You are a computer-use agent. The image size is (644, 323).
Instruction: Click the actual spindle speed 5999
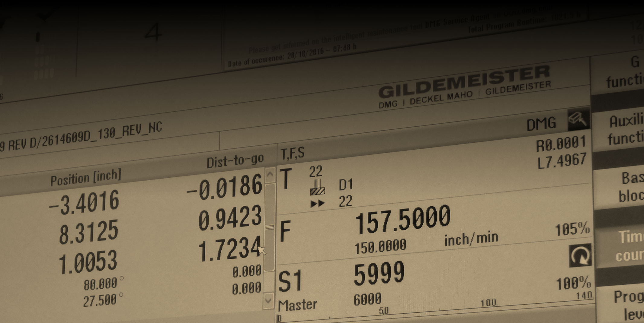[x=379, y=274]
